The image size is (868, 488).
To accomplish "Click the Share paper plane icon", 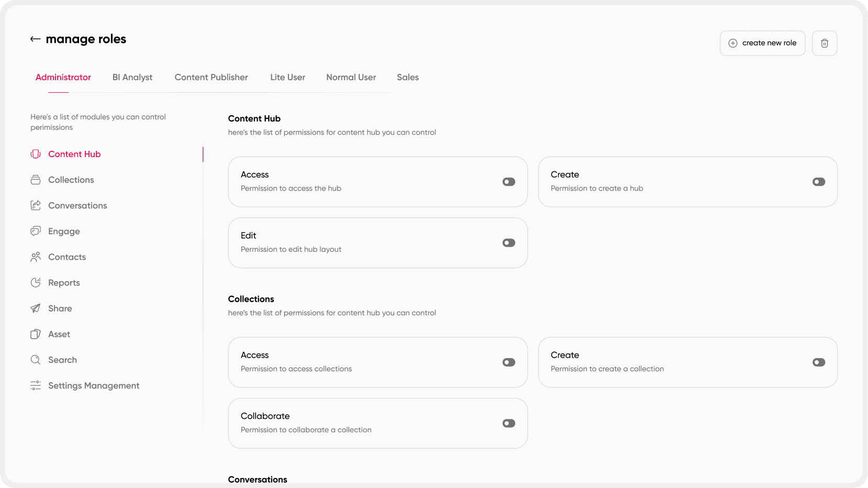I will (36, 308).
